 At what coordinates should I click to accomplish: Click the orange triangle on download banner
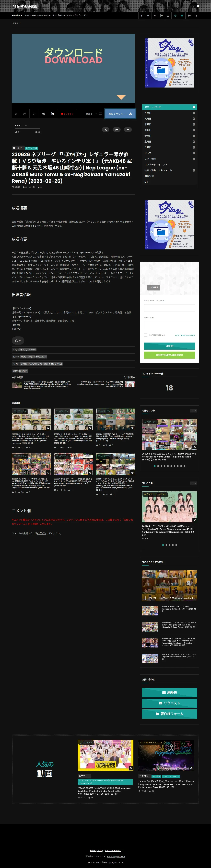pos(121,97)
